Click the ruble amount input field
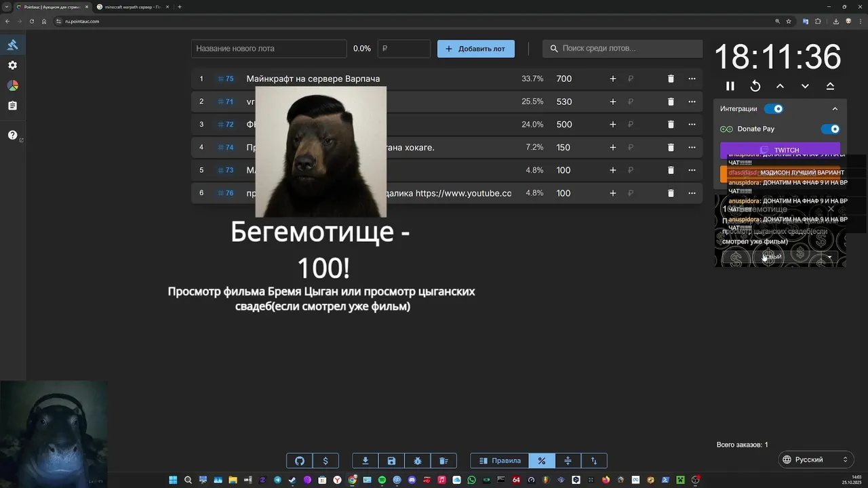868x488 pixels. (404, 49)
